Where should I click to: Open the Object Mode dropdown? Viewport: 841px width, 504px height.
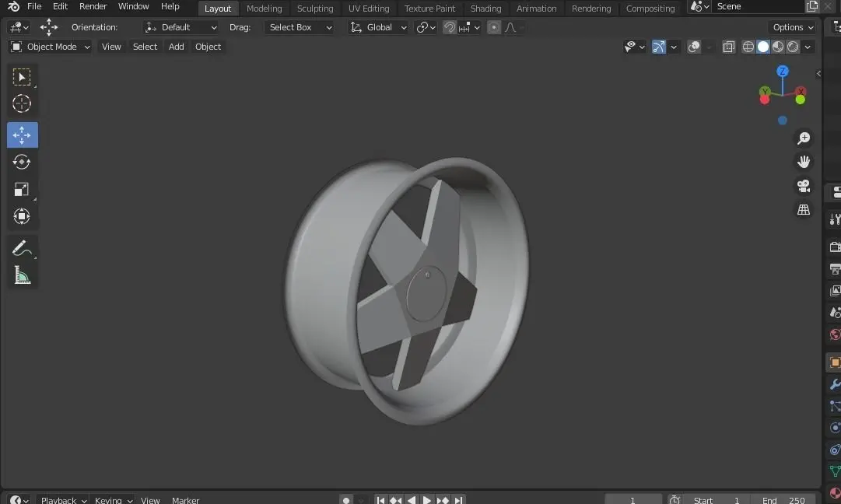[x=50, y=47]
